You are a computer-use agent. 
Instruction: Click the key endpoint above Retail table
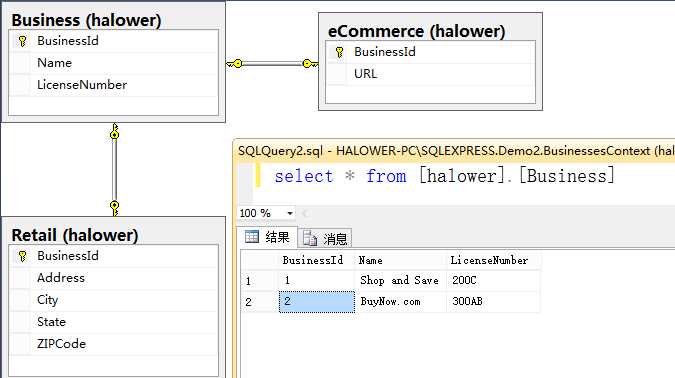pyautogui.click(x=114, y=208)
